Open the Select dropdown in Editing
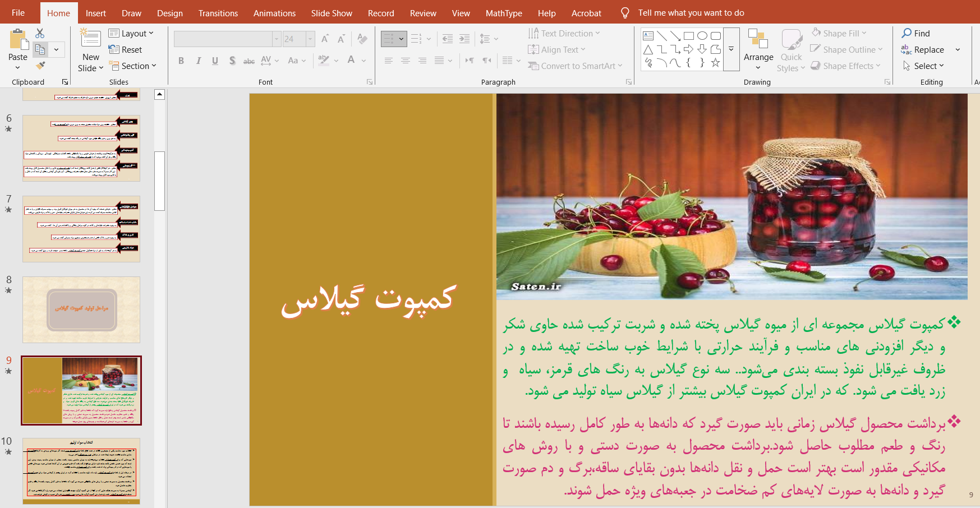This screenshot has height=508, width=980. coord(924,66)
